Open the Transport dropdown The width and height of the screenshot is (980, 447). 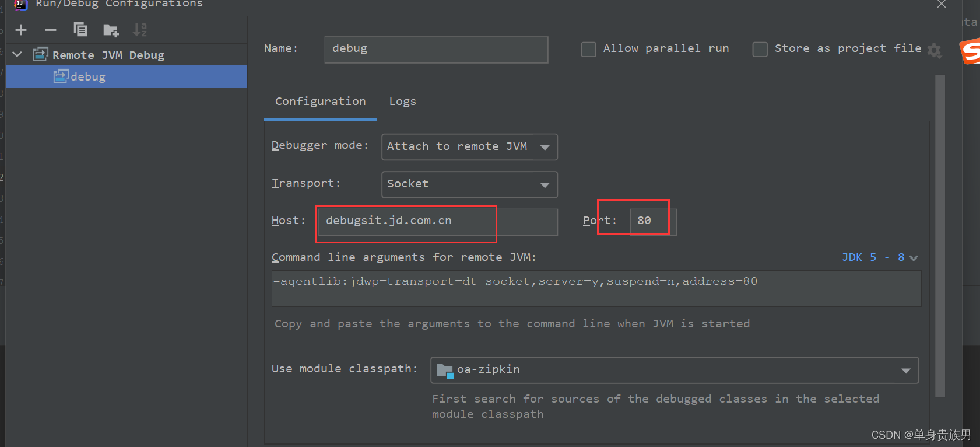pos(469,184)
